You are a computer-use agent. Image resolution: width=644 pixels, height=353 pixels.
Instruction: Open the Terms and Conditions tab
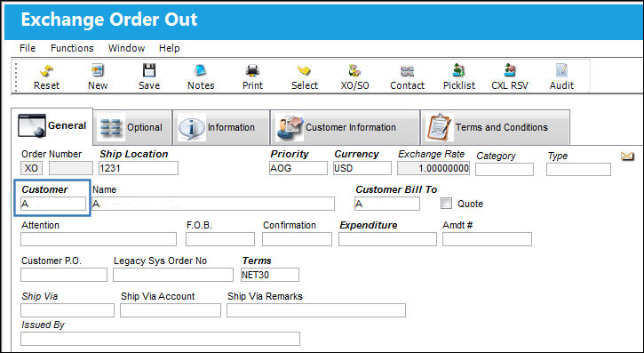[x=495, y=127]
